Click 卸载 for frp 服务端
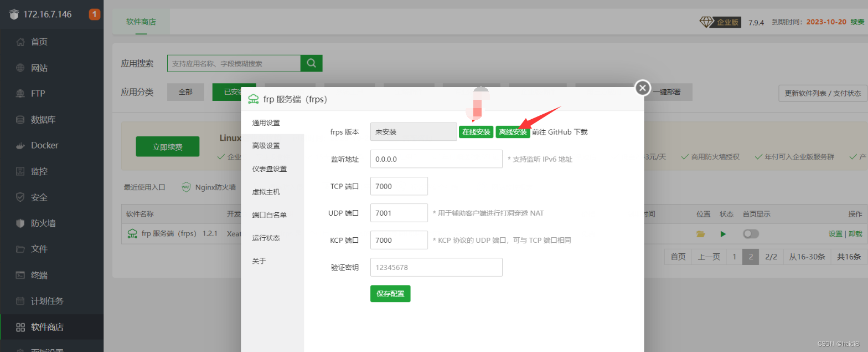The width and height of the screenshot is (868, 352). (855, 234)
